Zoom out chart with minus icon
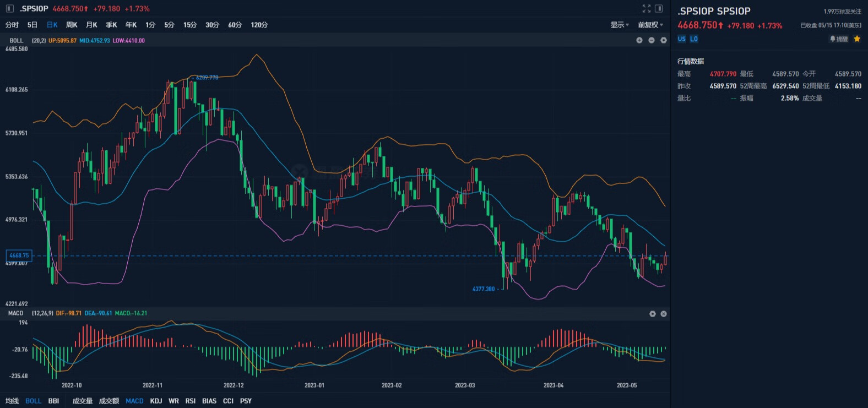 click(x=652, y=40)
